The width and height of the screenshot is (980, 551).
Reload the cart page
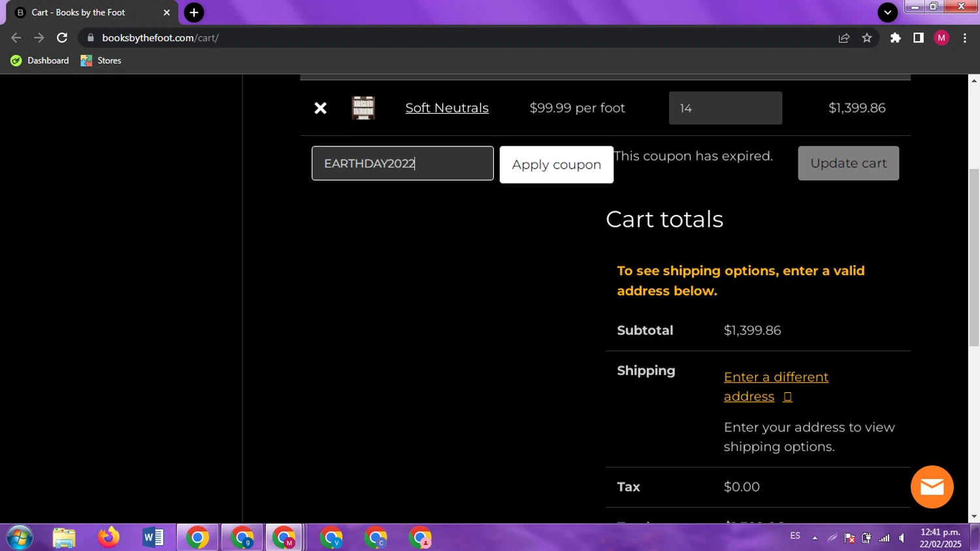[x=62, y=38]
